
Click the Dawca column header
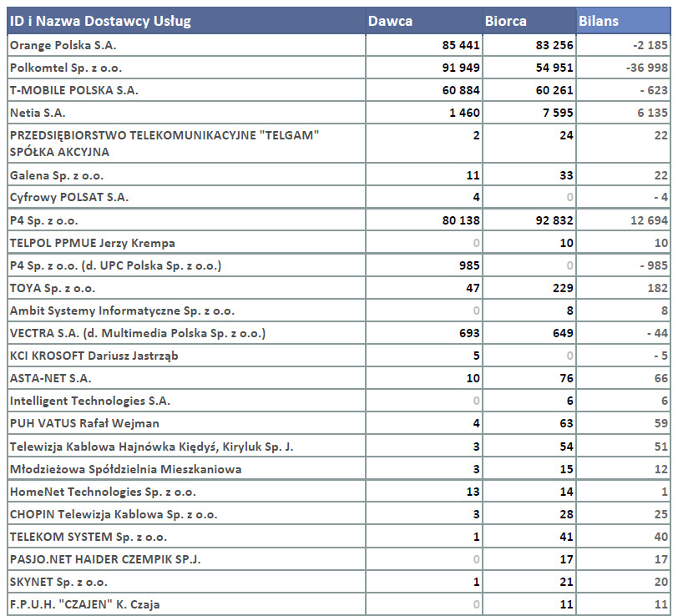[391, 21]
